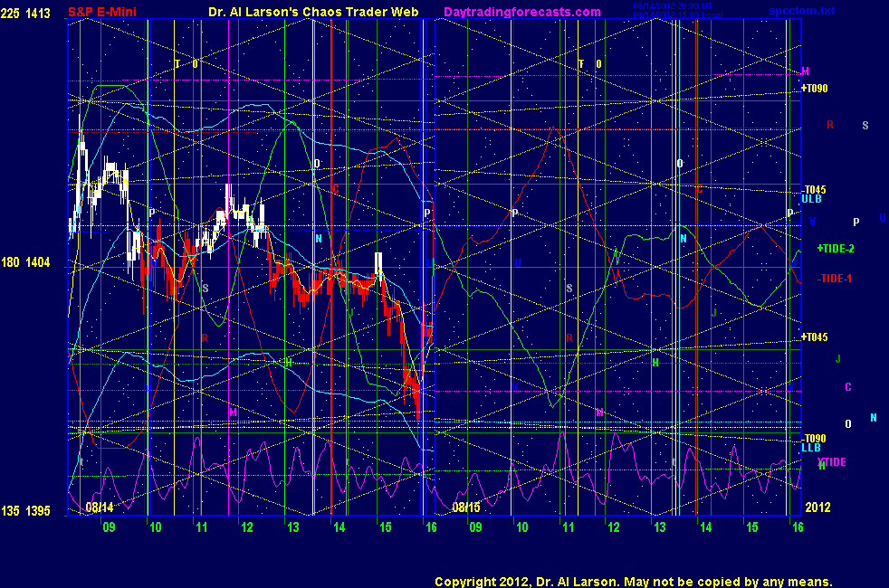This screenshot has width=889, height=588.
Task: Click the S&P E-Mini chart title
Action: [x=102, y=12]
